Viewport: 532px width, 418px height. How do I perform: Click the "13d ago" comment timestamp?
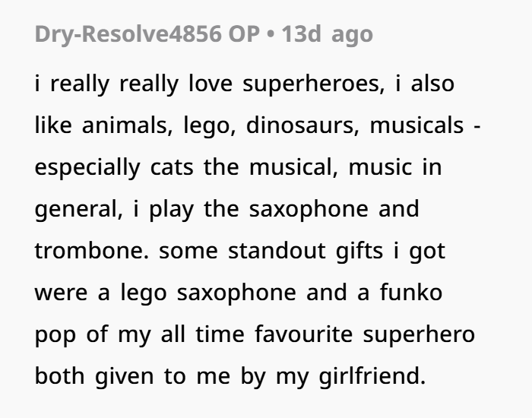[x=327, y=36]
